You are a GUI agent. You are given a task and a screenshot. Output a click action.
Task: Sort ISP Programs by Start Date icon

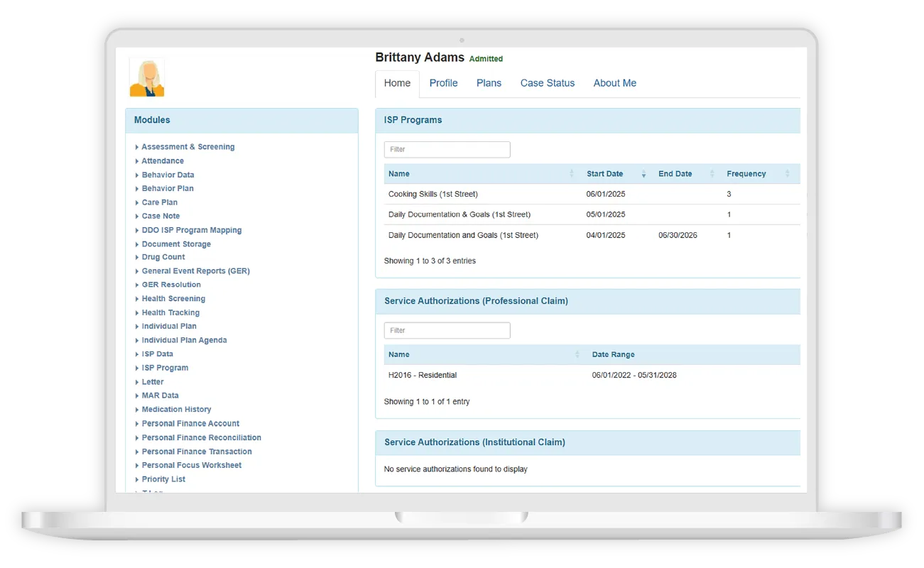tap(643, 174)
